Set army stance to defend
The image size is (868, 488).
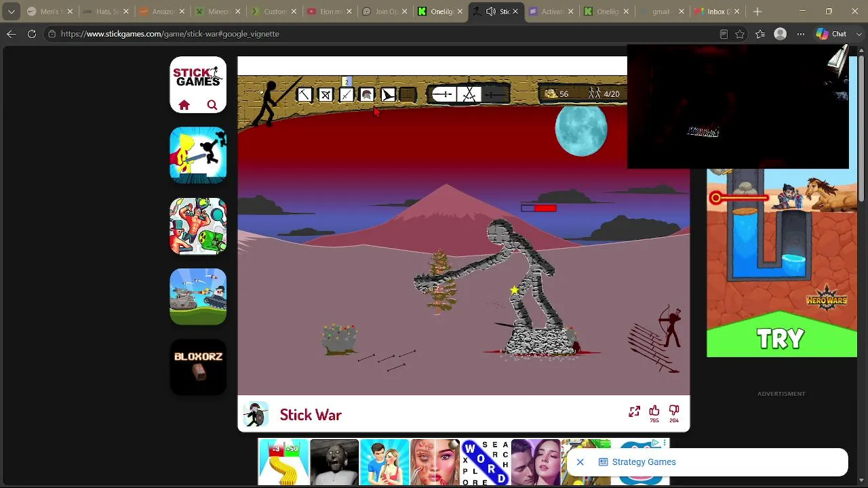443,95
